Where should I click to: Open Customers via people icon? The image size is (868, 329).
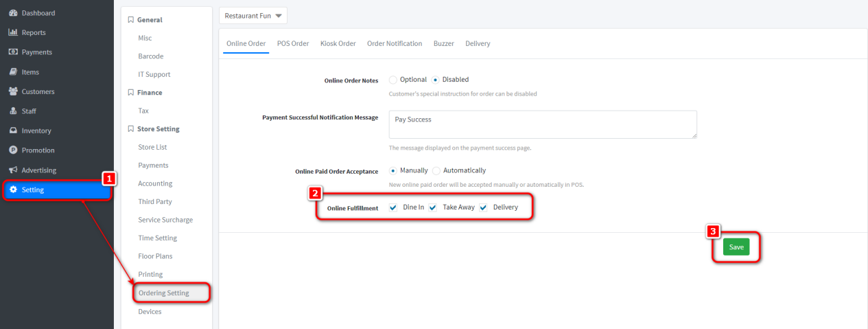[x=12, y=91]
